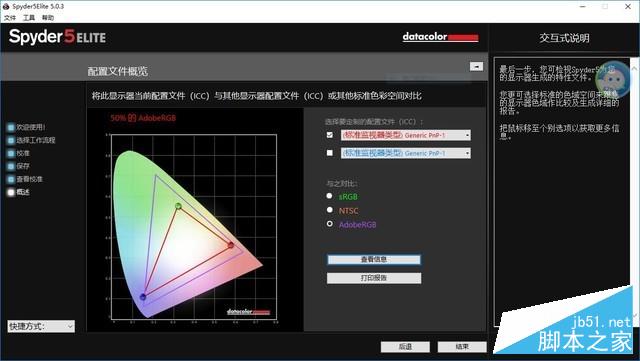
Task: Minimize the Spyder5Elite window
Action: click(583, 7)
